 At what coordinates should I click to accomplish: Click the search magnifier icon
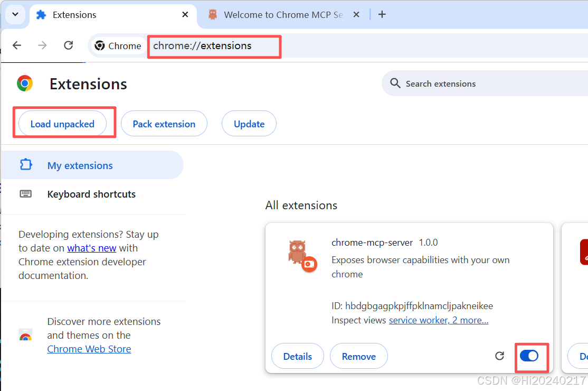pyautogui.click(x=395, y=83)
